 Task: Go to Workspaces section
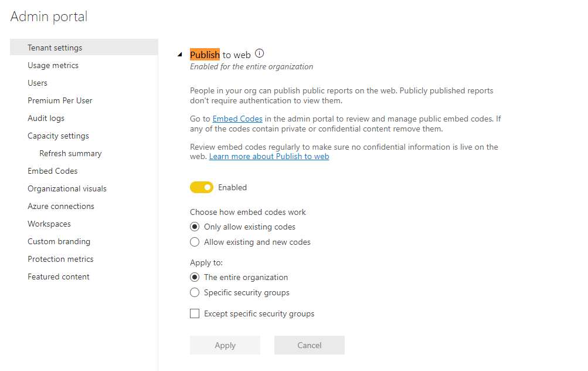[x=49, y=224]
